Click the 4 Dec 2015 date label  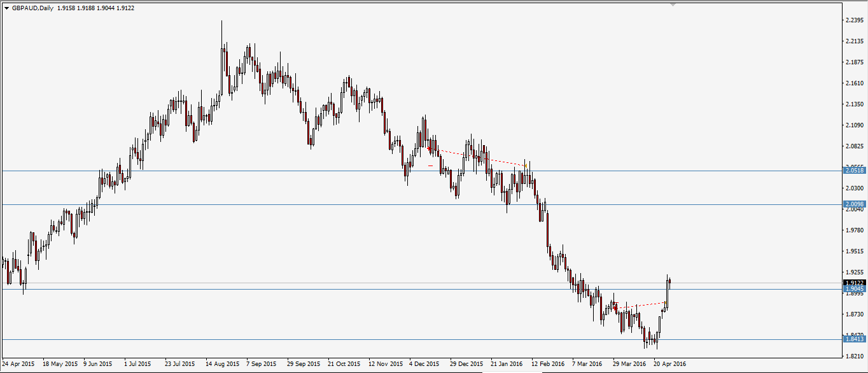point(425,365)
